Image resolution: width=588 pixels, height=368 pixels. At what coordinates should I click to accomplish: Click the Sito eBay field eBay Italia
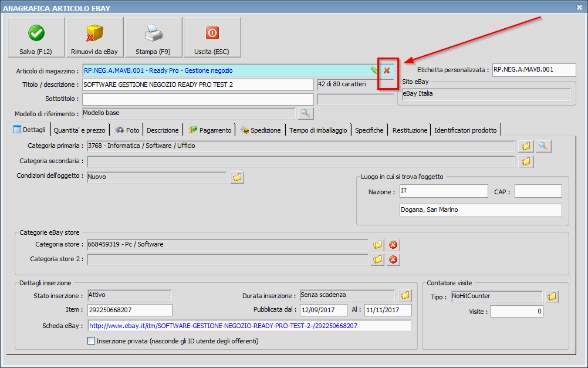point(486,94)
